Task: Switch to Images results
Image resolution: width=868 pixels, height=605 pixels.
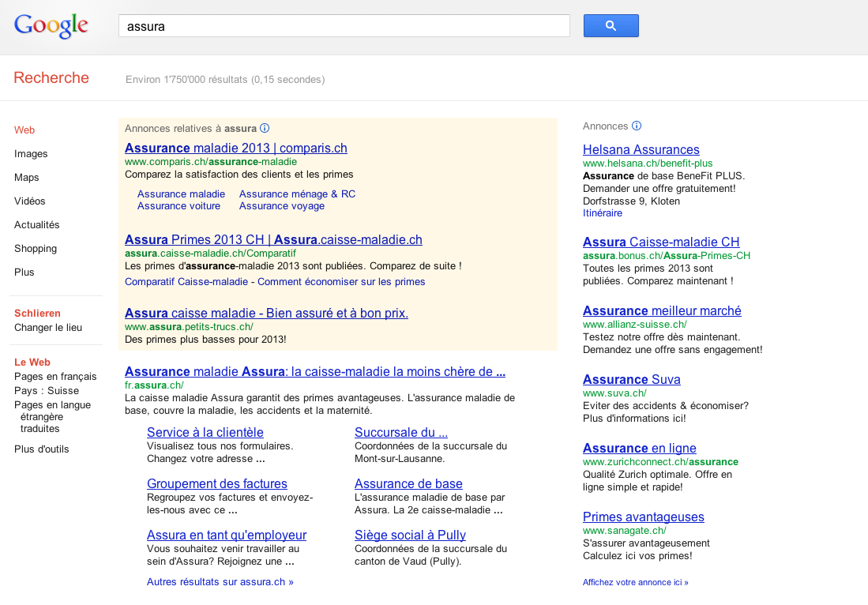Action: (31, 154)
